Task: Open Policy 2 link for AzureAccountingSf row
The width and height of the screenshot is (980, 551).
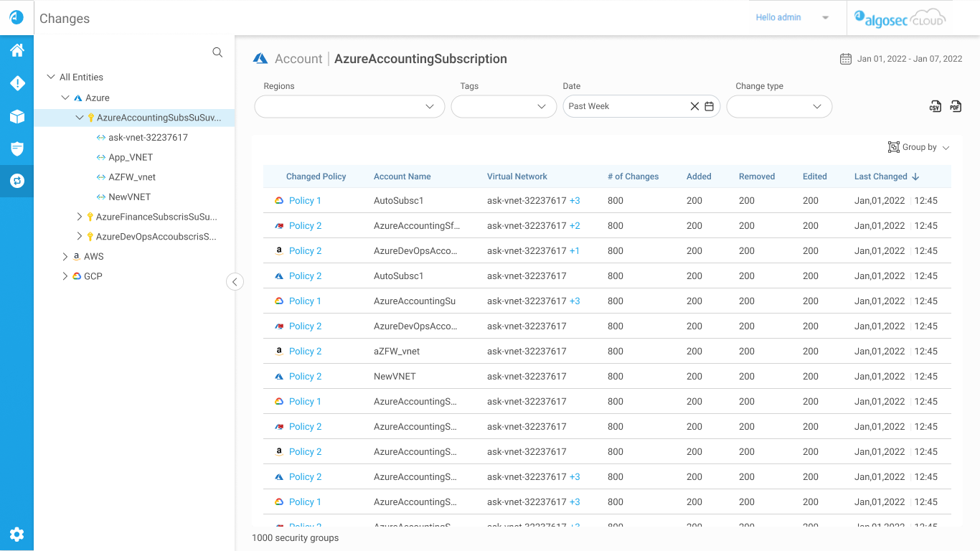Action: pos(305,226)
